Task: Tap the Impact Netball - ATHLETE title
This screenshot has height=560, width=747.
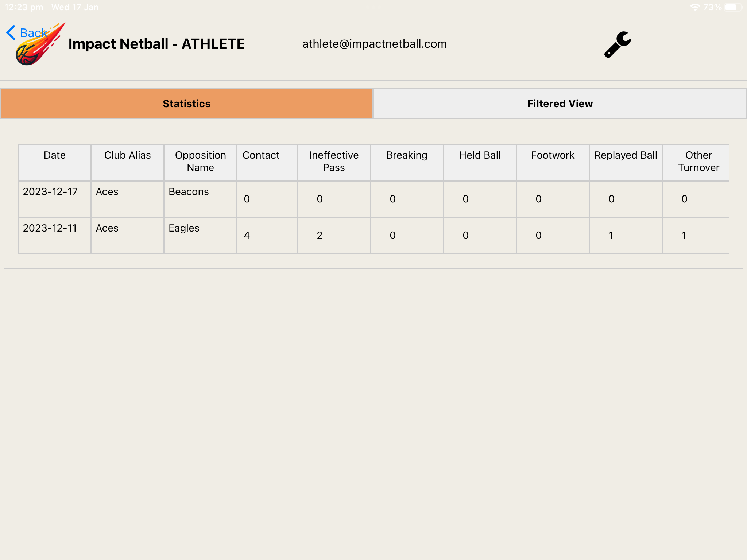Action: coord(156,44)
